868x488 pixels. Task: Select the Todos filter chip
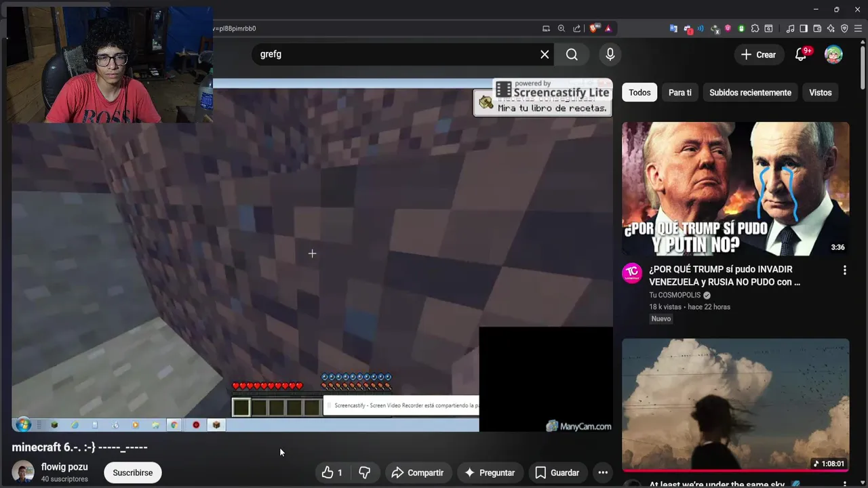click(x=639, y=92)
